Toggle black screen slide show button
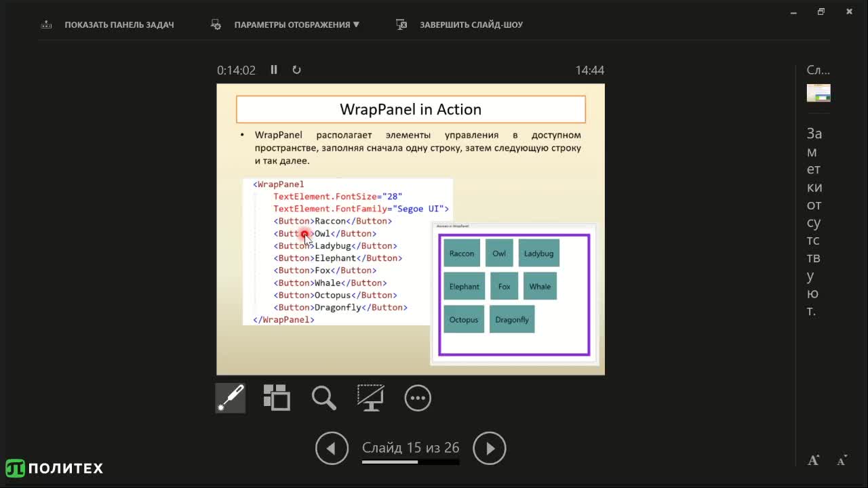Viewport: 868px width, 488px height. tap(371, 398)
